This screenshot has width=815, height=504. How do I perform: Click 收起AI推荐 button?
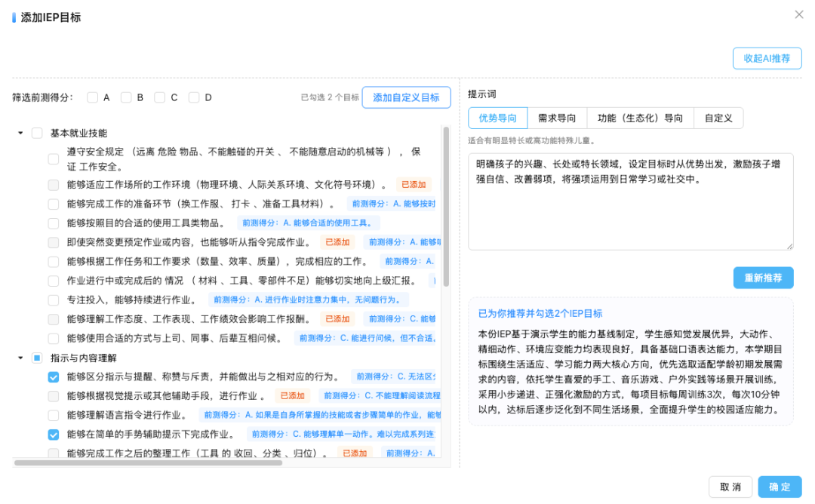click(x=767, y=58)
